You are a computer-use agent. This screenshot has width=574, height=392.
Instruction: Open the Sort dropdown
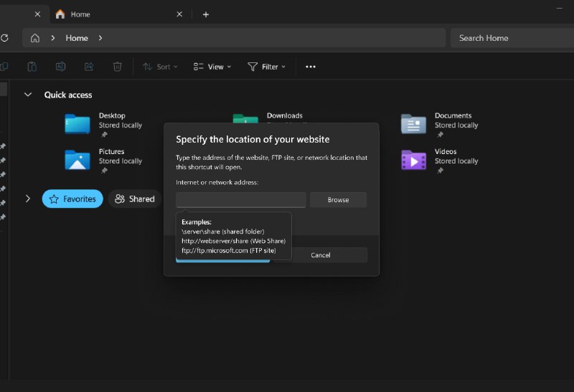[x=160, y=67]
